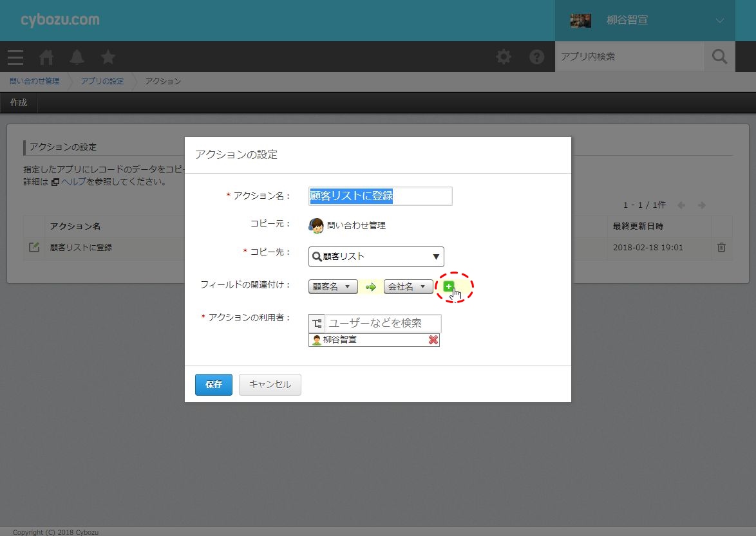This screenshot has width=756, height=536.
Task: Open the settings gear icon
Action: coord(504,57)
